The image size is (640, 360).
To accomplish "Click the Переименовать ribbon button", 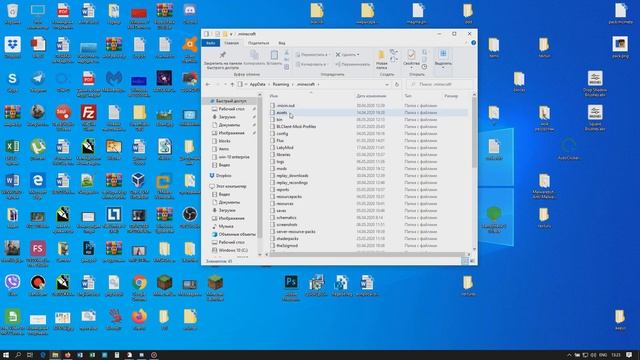I will (x=353, y=64).
